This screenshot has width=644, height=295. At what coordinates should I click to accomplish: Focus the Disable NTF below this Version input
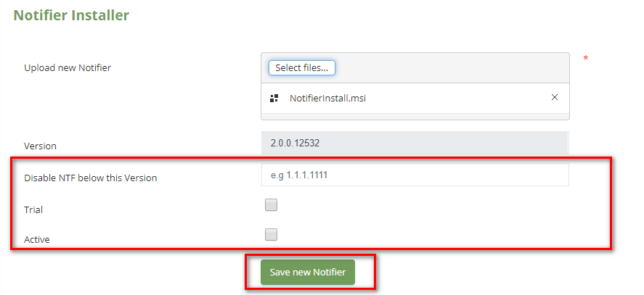(415, 175)
